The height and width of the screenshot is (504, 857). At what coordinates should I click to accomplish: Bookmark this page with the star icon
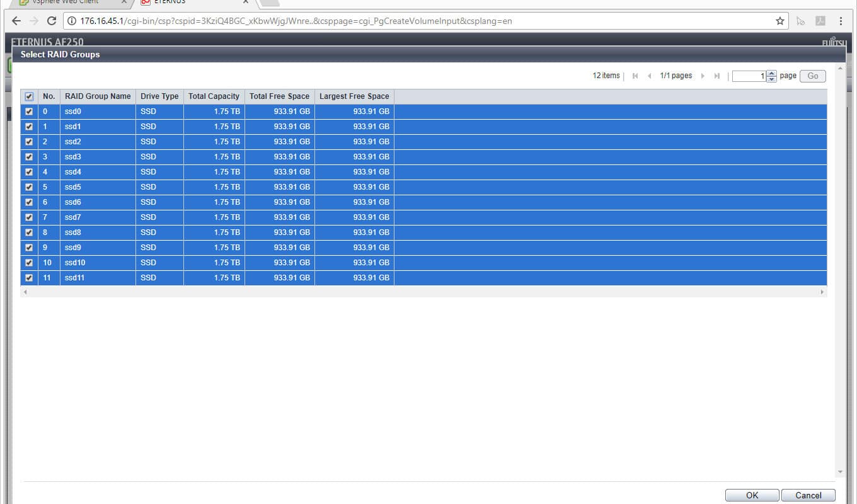point(780,21)
